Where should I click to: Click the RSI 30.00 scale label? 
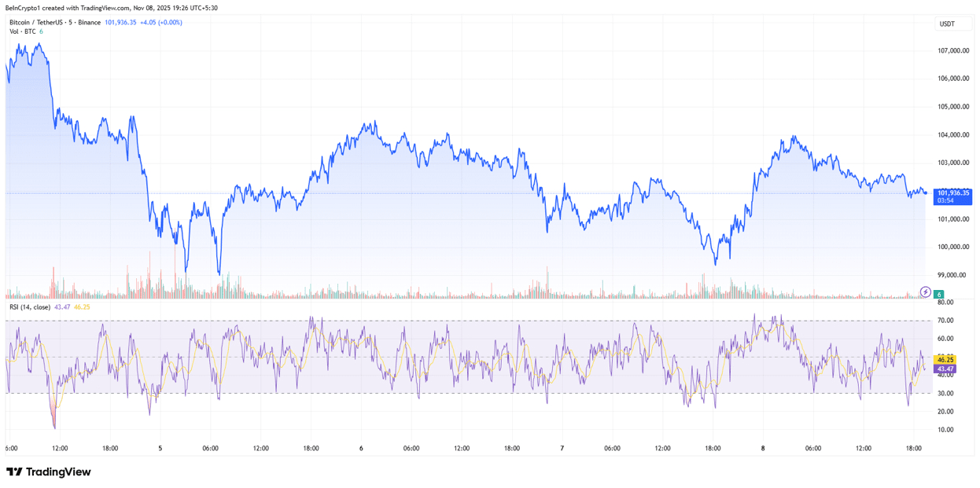click(x=945, y=394)
